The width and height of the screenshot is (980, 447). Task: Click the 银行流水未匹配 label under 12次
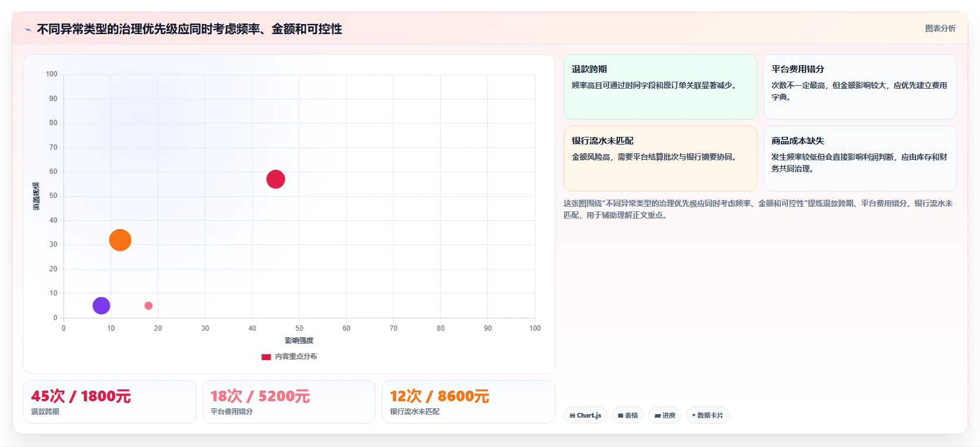(415, 412)
